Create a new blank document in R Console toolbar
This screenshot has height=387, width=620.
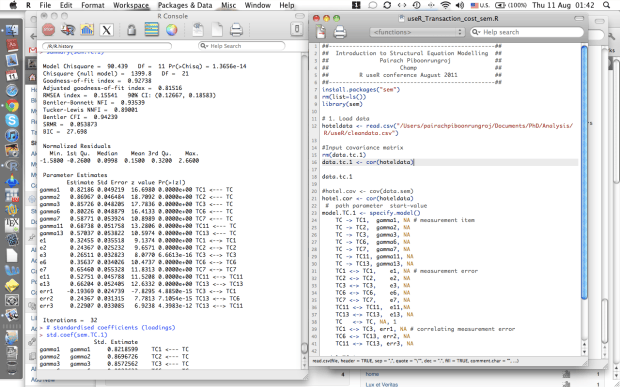coord(217,30)
